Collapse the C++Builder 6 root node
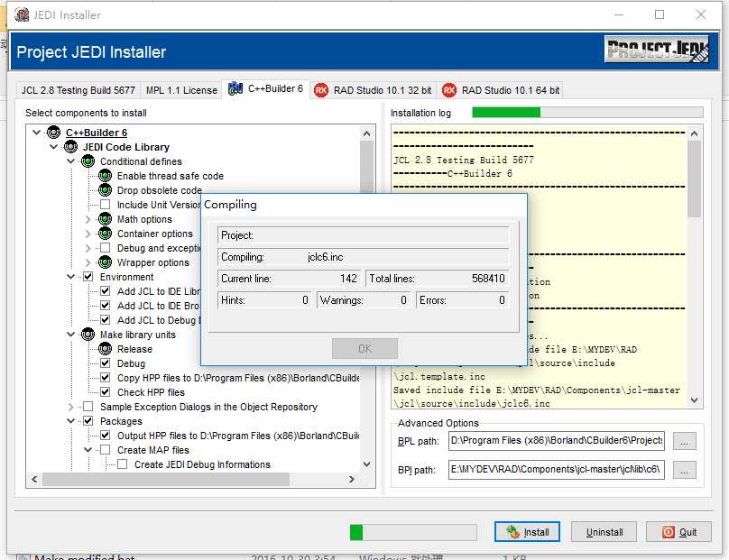This screenshot has height=560, width=729. 37,133
